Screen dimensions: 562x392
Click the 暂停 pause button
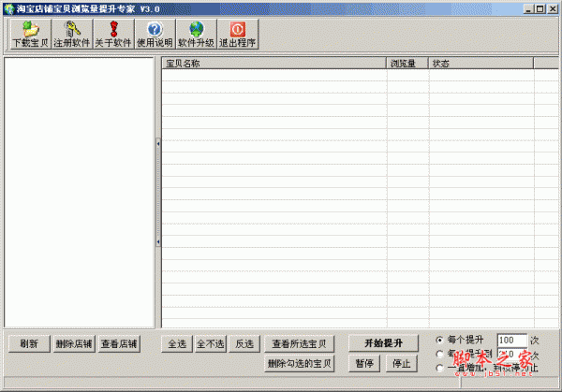pos(364,364)
